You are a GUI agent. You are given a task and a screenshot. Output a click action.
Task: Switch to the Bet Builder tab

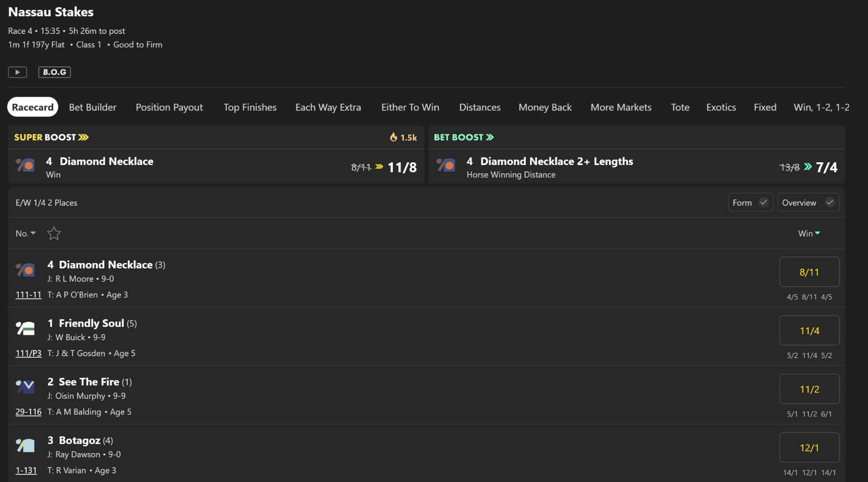tap(93, 107)
